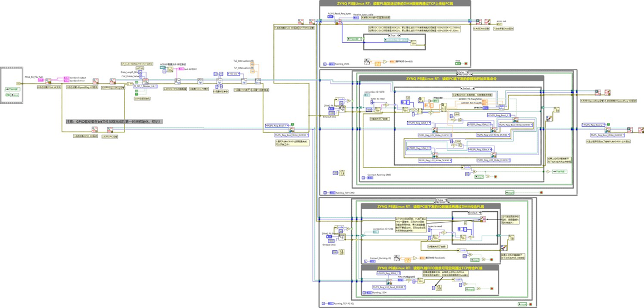The height and width of the screenshot is (308, 644).
Task: Select the FPGA bit file load VI icon
Action: click(48, 81)
